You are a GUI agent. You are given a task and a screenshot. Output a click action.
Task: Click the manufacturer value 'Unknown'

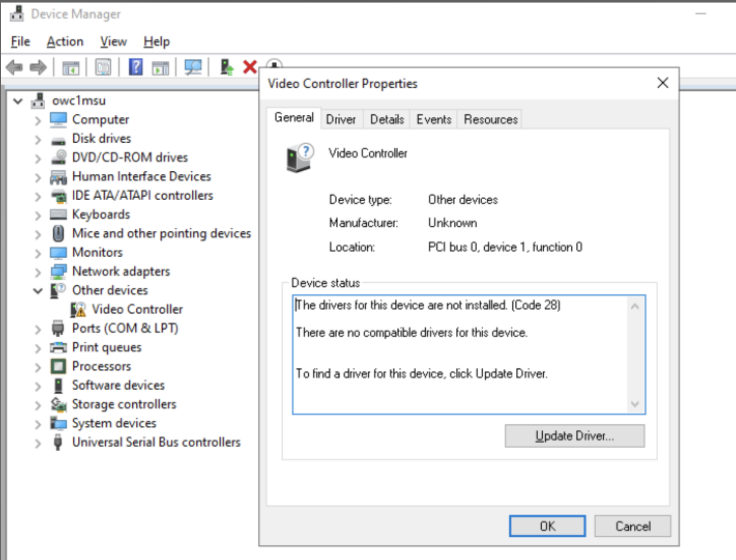click(452, 223)
